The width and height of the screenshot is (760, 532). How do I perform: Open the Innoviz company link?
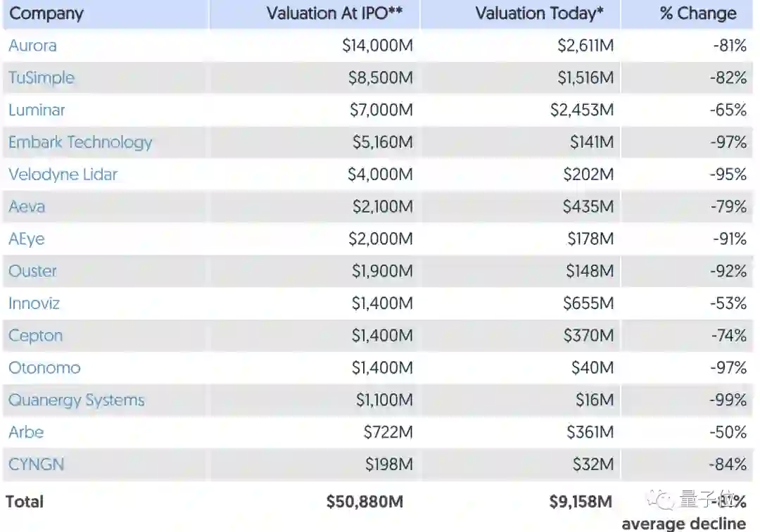[34, 303]
